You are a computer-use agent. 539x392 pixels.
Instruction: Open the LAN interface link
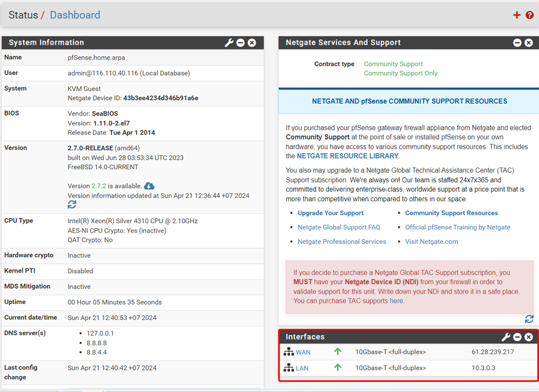point(302,368)
